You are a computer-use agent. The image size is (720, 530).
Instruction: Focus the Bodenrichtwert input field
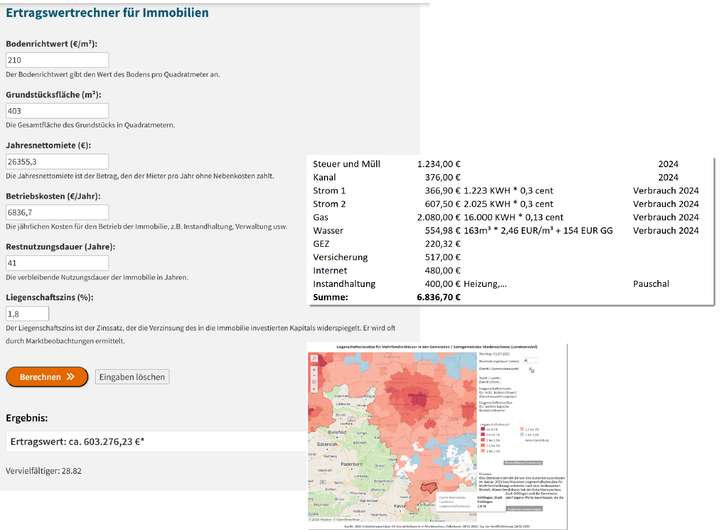[57, 60]
